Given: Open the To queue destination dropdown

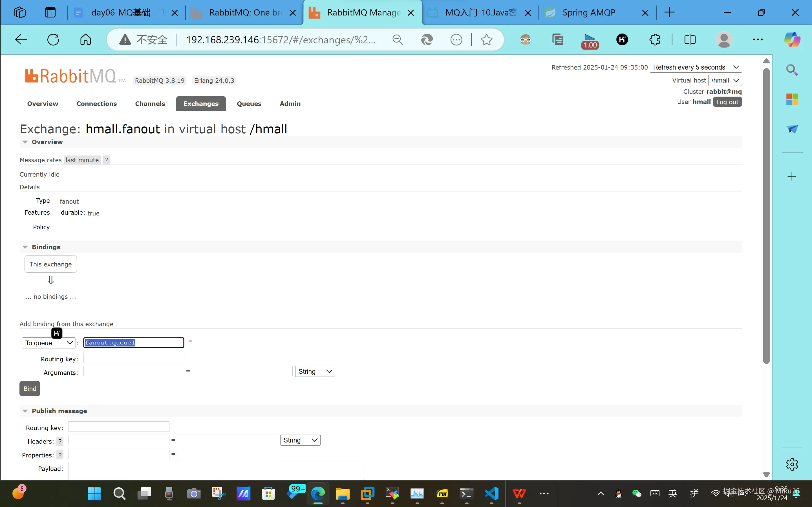Looking at the screenshot, I should [x=49, y=343].
